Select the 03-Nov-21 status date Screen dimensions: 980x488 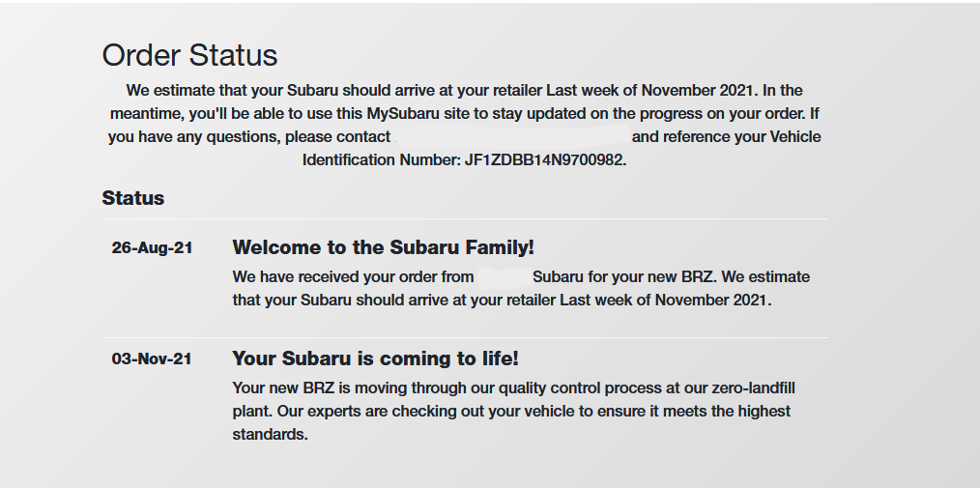[152, 359]
